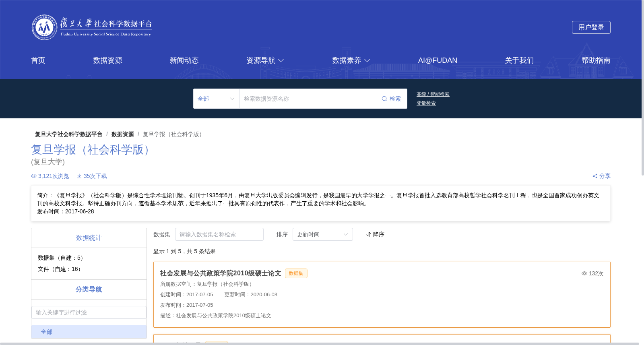
Task: Click the share icon next to 分享
Action: [595, 176]
